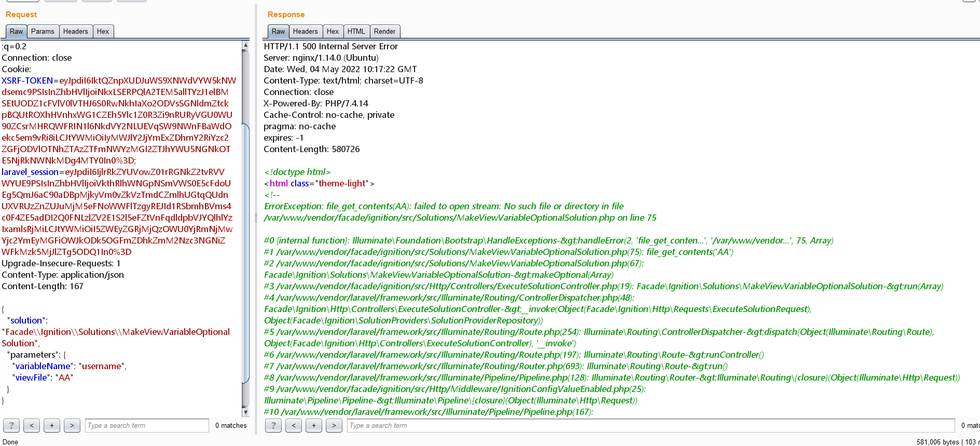Go to previous match in Response search

coord(294,426)
